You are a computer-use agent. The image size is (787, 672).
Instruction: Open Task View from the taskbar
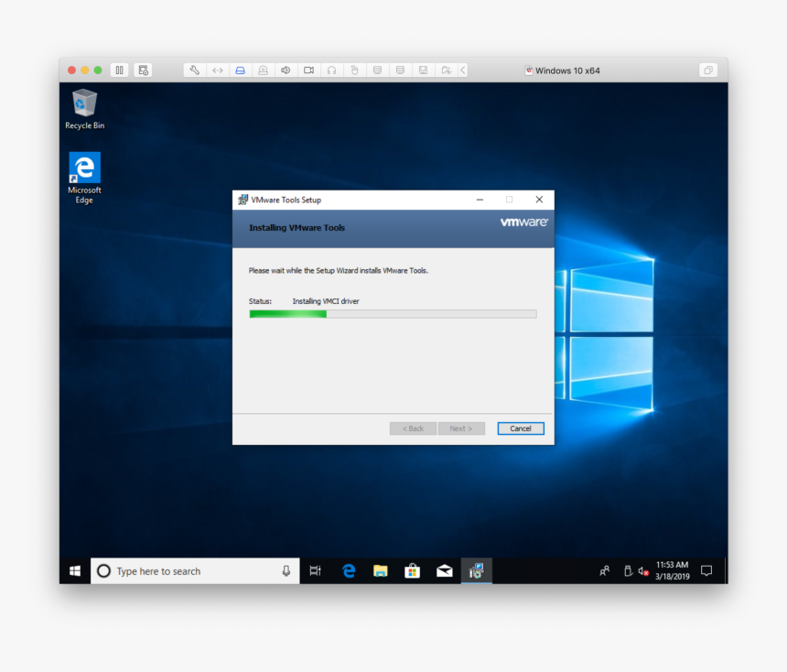[x=315, y=570]
